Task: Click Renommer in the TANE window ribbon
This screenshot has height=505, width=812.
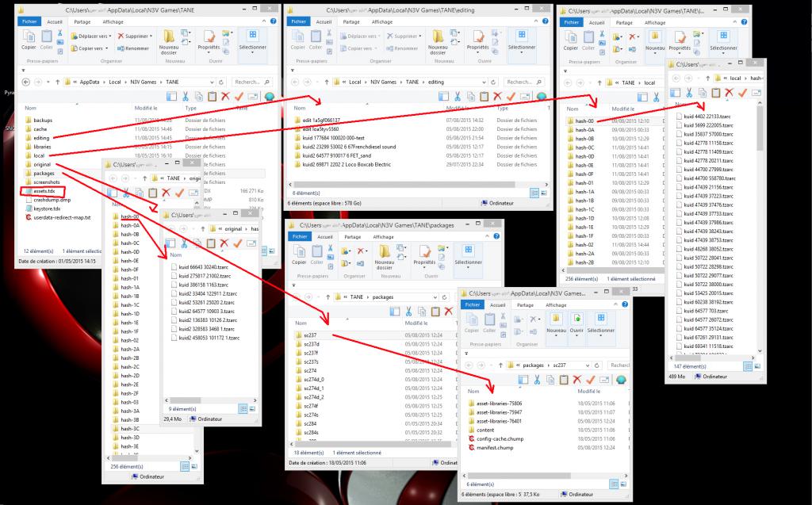Action: pos(133,48)
